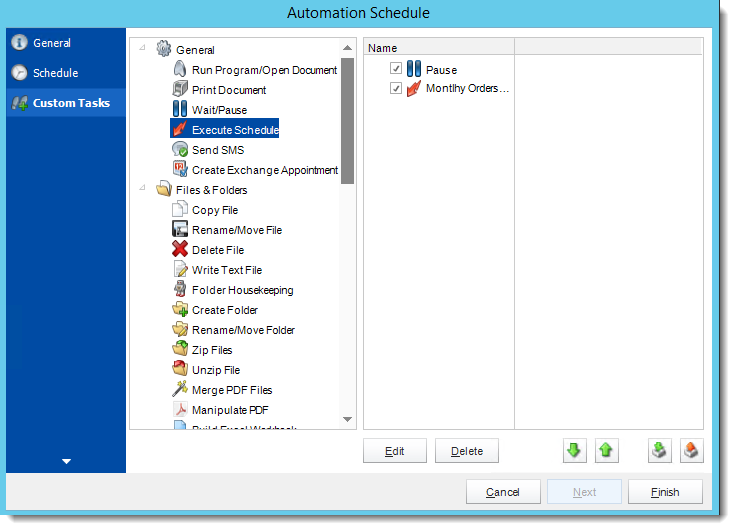
Task: Click the task tree scrollbar down arrow
Action: click(x=347, y=419)
